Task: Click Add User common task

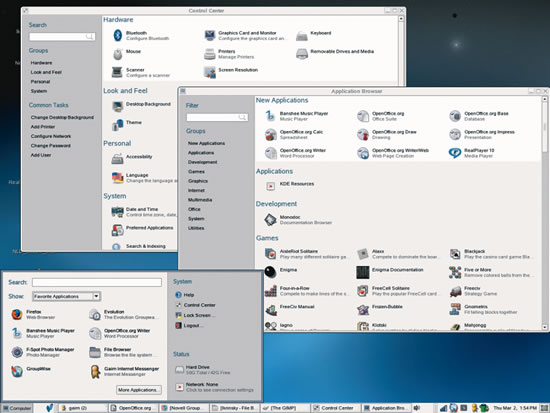Action: (41, 155)
